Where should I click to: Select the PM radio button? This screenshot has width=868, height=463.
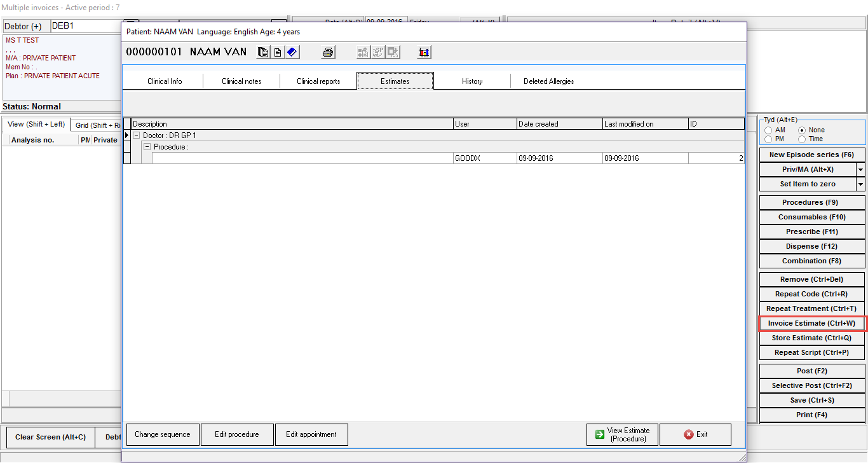pos(768,139)
